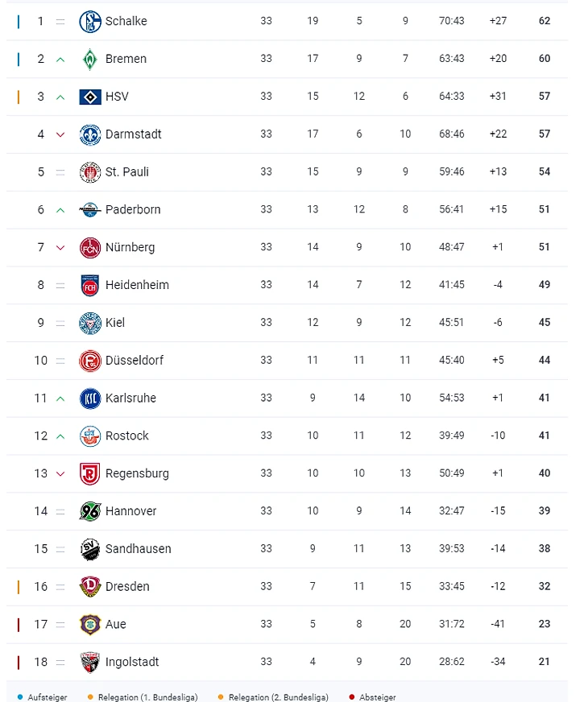Click Darmstadt's red down-trend arrow

(x=60, y=134)
